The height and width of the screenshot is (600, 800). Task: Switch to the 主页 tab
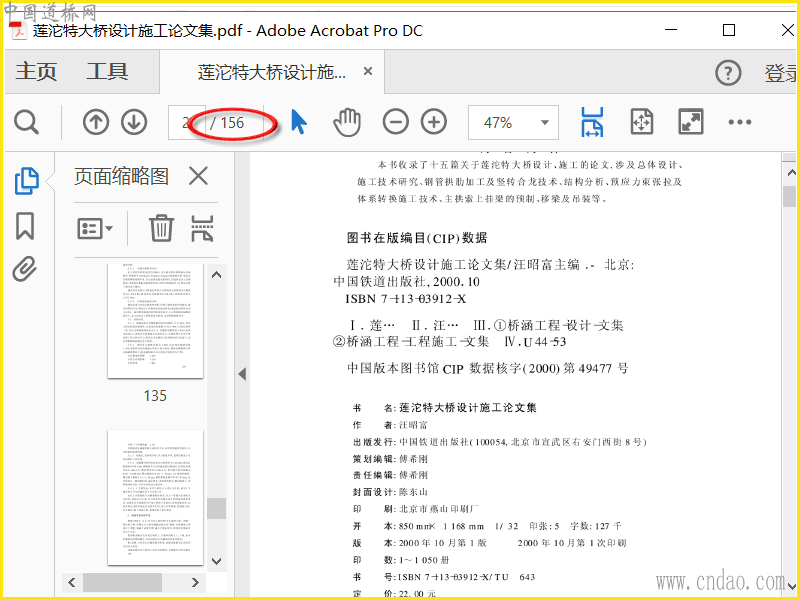pyautogui.click(x=36, y=71)
